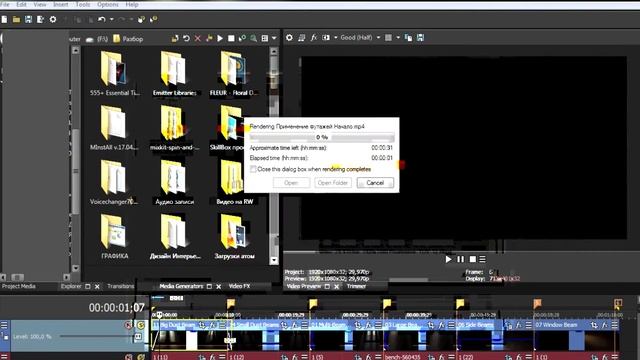The height and width of the screenshot is (360, 640).
Task: Open Split Screen View dropdown arrow
Action: [x=336, y=38]
